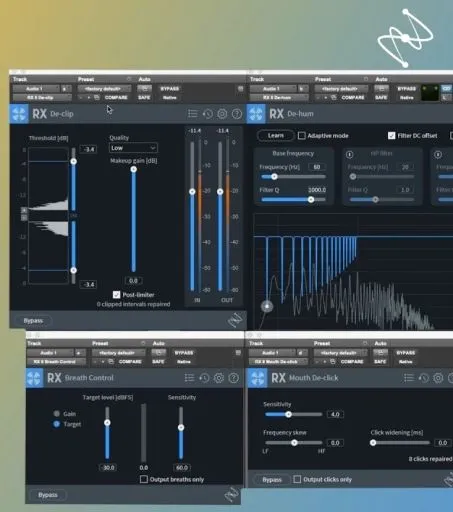
Task: Toggle the HP filter power icon in De-hum
Action: point(349,154)
